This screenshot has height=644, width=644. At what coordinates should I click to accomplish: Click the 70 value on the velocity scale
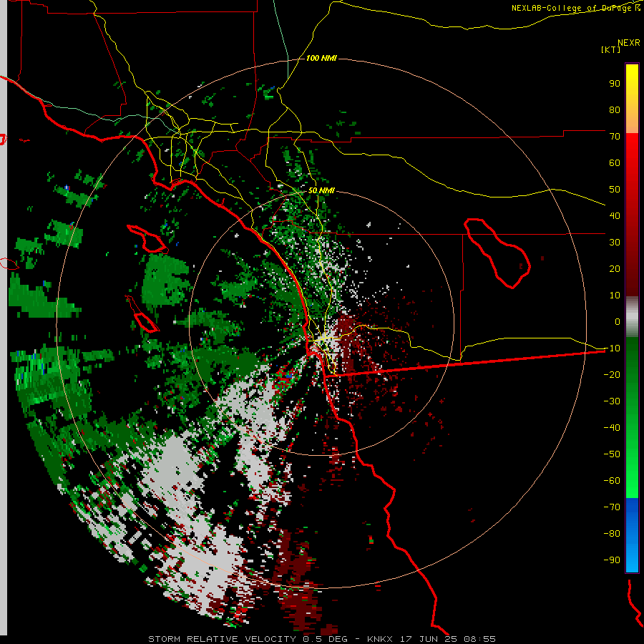pyautogui.click(x=615, y=137)
